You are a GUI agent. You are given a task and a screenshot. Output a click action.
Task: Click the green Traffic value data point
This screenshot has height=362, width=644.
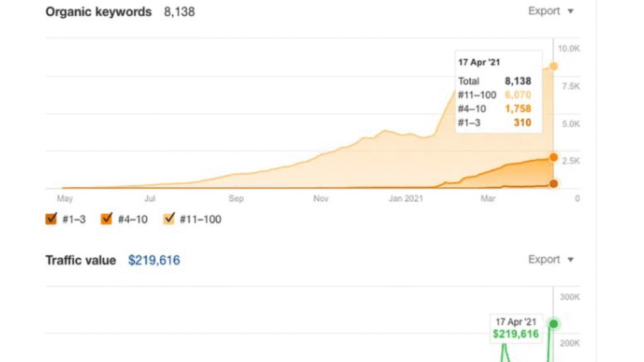tap(554, 324)
